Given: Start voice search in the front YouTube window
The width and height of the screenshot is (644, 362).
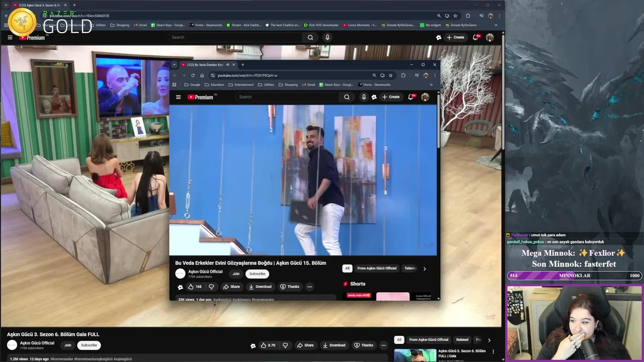Looking at the screenshot, I should [x=364, y=97].
